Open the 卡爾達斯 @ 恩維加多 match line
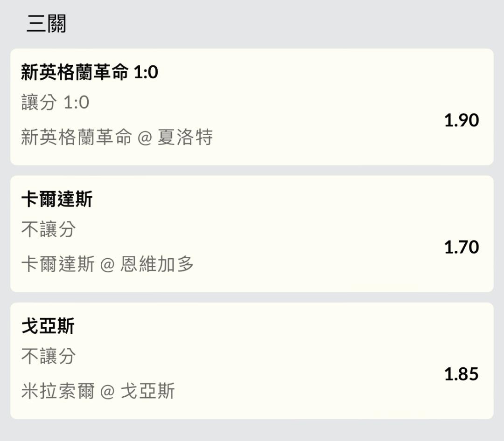 coord(107,264)
